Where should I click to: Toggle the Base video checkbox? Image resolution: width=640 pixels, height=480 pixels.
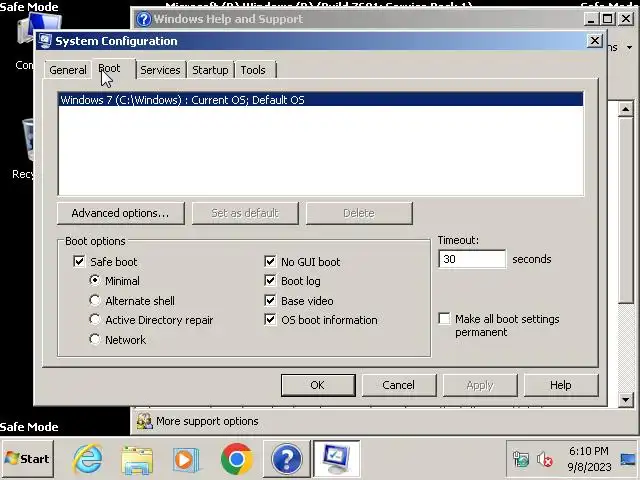270,300
